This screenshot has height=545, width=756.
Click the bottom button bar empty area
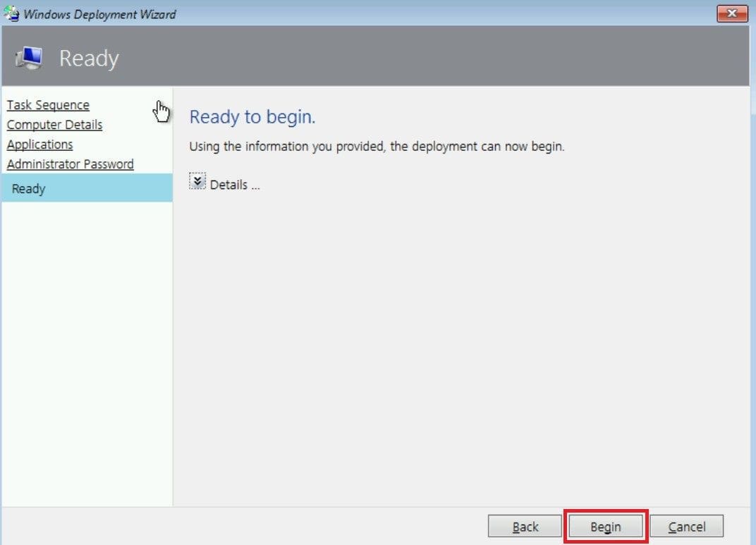pyautogui.click(x=247, y=526)
